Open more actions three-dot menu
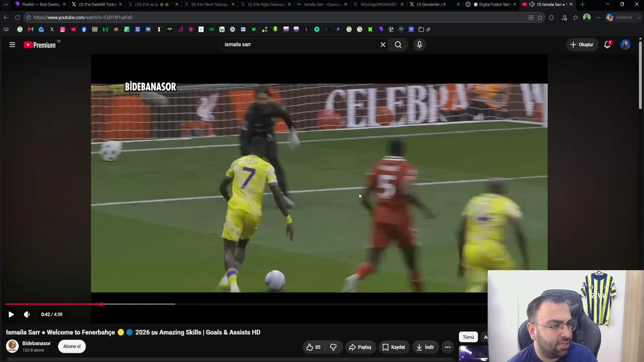The image size is (644, 362). coord(447,347)
